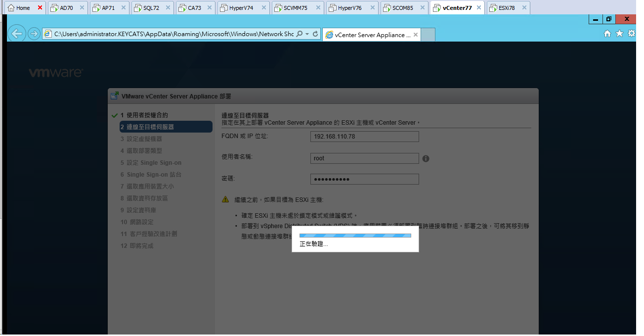Close the Home tab with red X
Image resolution: width=644 pixels, height=336 pixels.
point(40,8)
